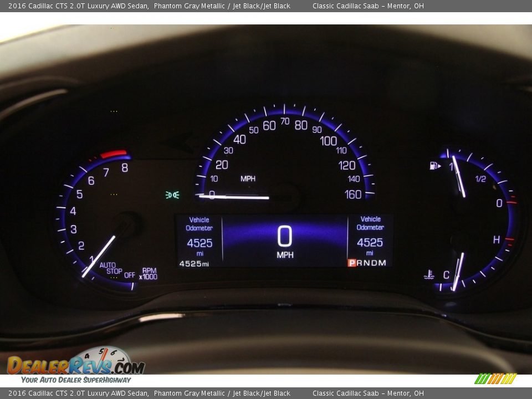Click the fuel gauge needle

(x=458, y=176)
